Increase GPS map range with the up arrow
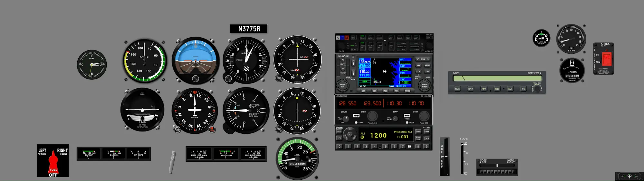Screen dimensions: 644x181 click(x=428, y=59)
